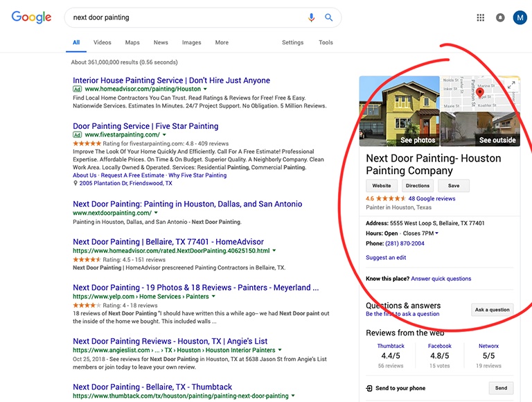Expand yelp.com result URL dropdown arrow

click(213, 297)
